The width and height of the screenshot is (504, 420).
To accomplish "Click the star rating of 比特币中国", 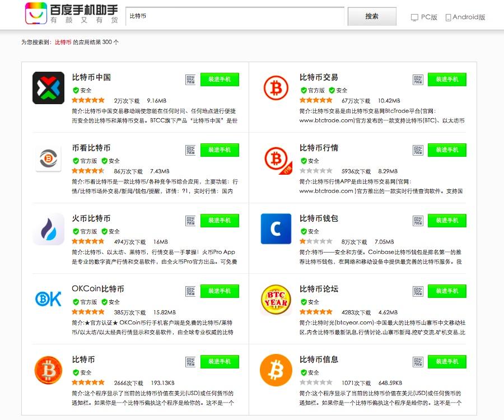I will coord(88,100).
